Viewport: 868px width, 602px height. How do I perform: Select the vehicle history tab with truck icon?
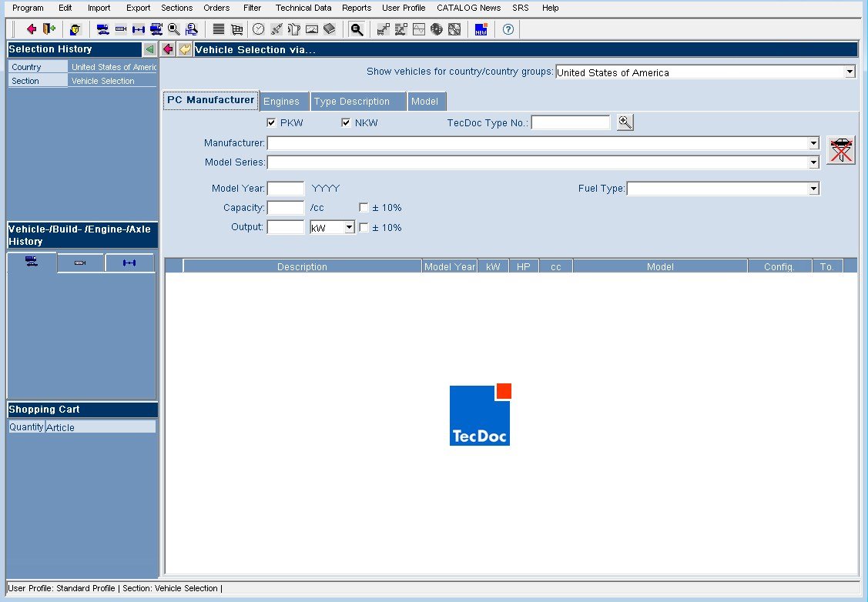[x=32, y=263]
